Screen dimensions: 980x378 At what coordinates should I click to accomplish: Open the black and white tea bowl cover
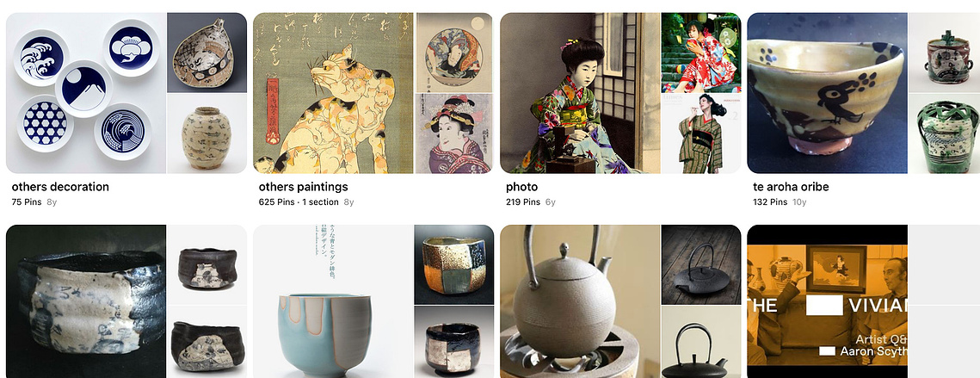coord(86,301)
